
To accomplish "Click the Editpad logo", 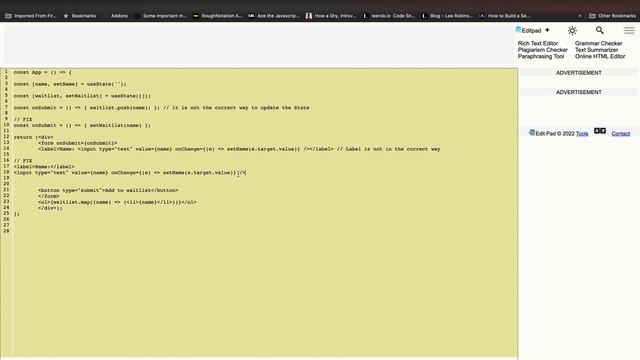I will pos(528,30).
